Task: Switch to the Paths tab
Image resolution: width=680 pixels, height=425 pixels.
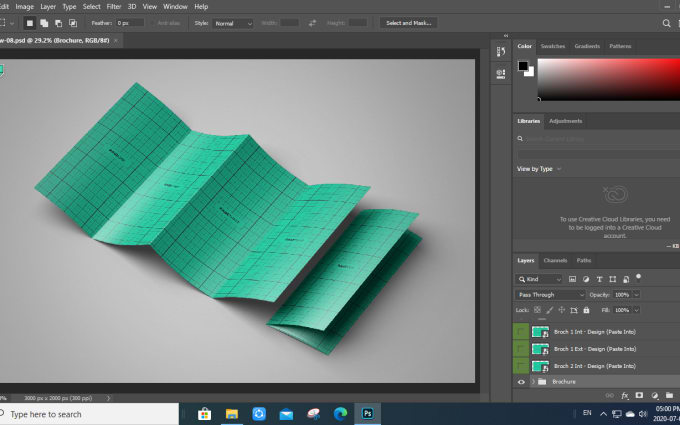Action: 583,260
